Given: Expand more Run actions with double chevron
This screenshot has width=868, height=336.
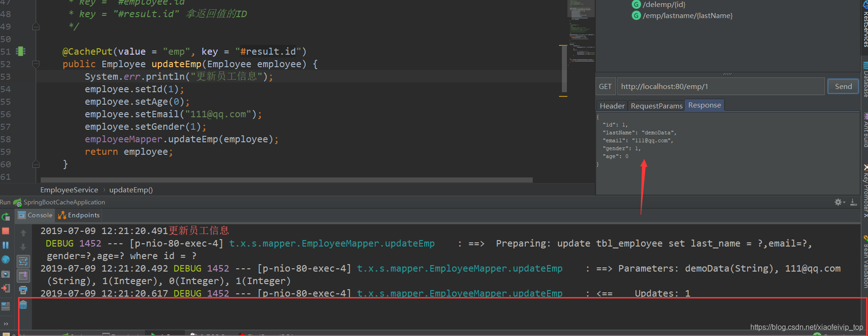Looking at the screenshot, I should [6, 323].
